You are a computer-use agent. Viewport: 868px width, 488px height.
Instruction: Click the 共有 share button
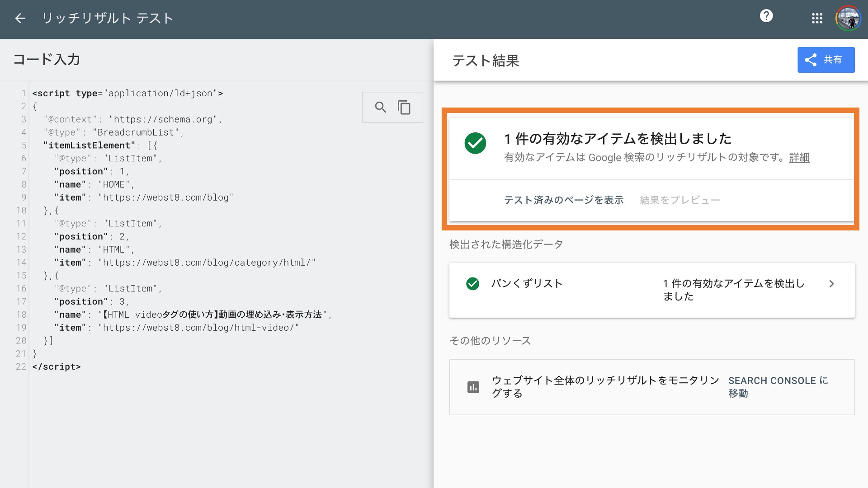pyautogui.click(x=825, y=60)
